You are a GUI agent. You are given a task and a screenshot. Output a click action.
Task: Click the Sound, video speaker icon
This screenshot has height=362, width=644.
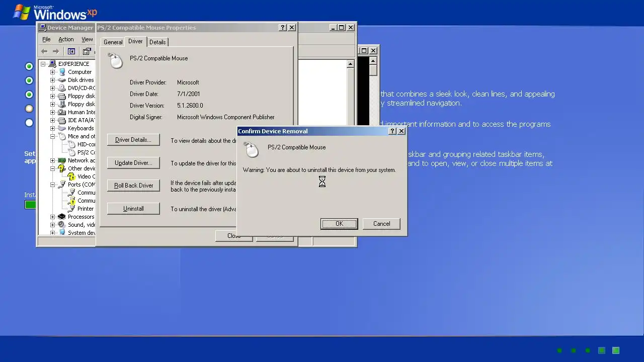point(62,225)
